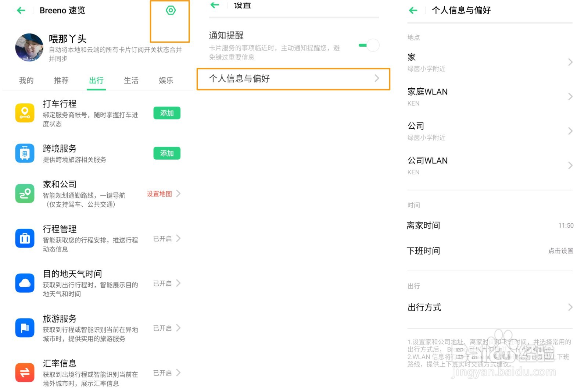Switch to the 娱乐 tab

tap(165, 81)
